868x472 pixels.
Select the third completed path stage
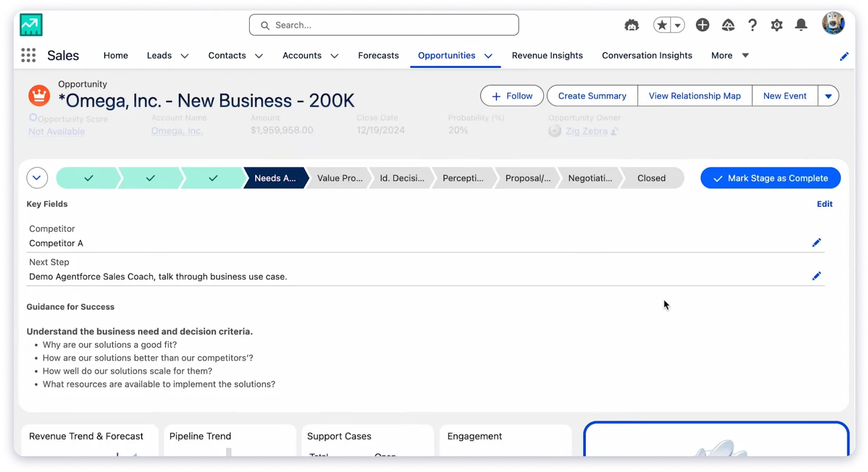point(213,178)
